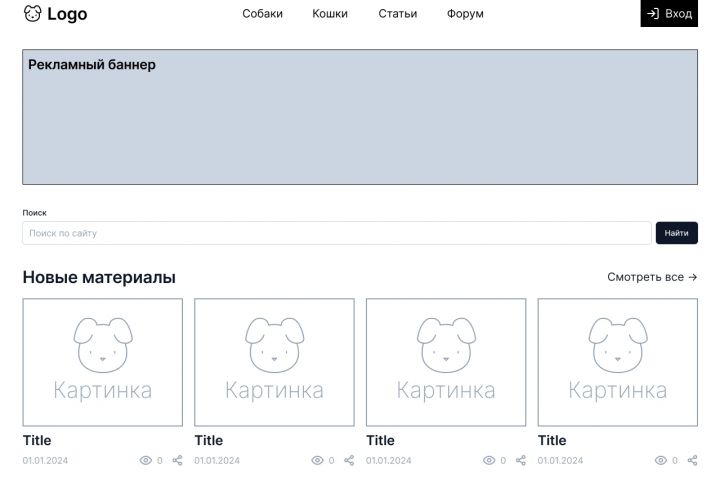720x480 pixels.
Task: Click the share icon on the fourth card
Action: (x=693, y=460)
